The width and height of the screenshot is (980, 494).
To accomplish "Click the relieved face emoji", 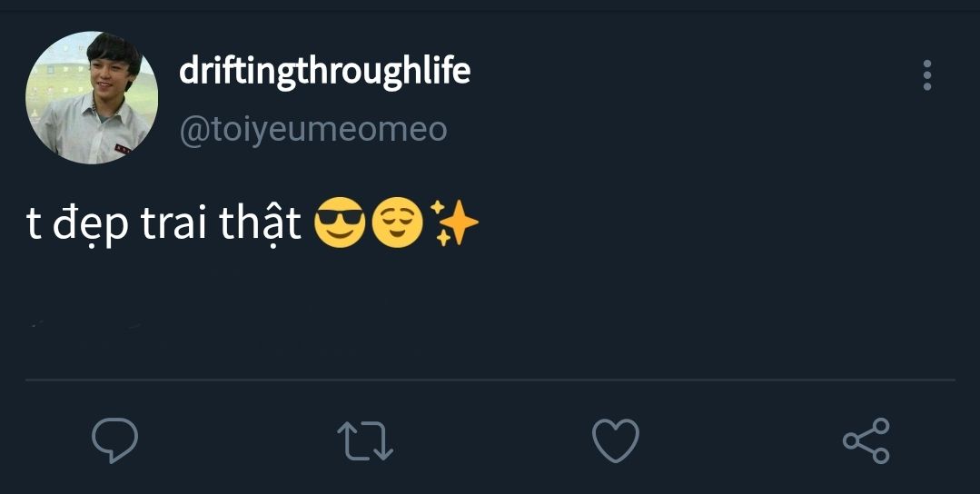I will click(397, 224).
